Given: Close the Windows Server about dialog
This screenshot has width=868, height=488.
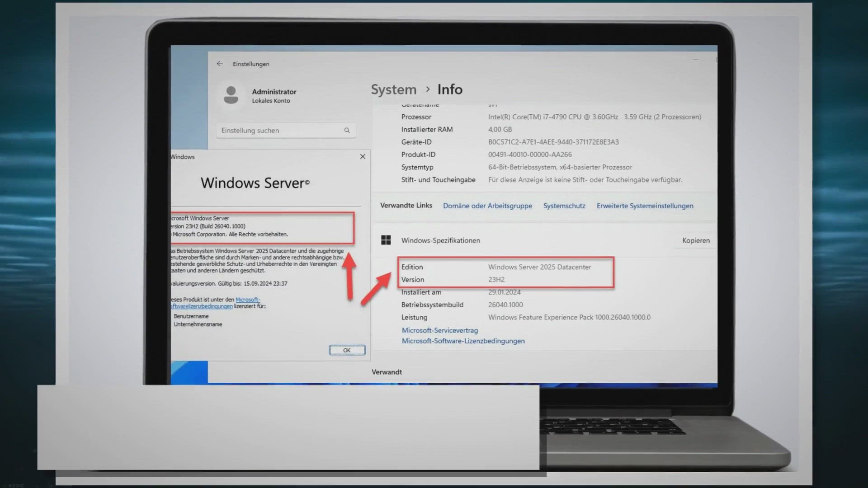Looking at the screenshot, I should 363,156.
